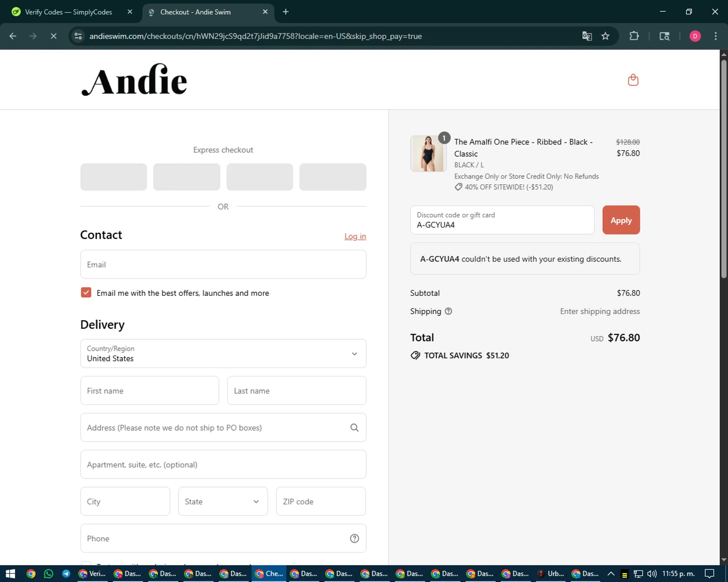Close the Checkout - Andie Swim tab
The height and width of the screenshot is (582, 728).
tap(265, 12)
